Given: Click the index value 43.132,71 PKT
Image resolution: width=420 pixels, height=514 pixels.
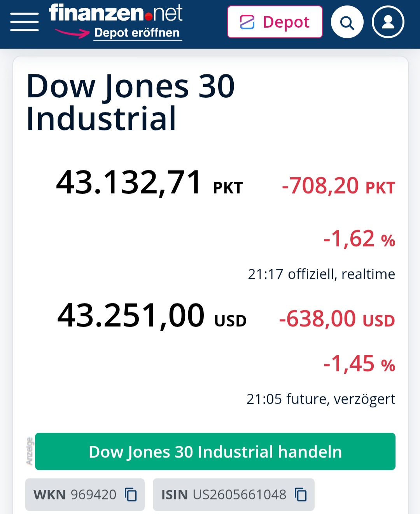Looking at the screenshot, I should (x=149, y=182).
